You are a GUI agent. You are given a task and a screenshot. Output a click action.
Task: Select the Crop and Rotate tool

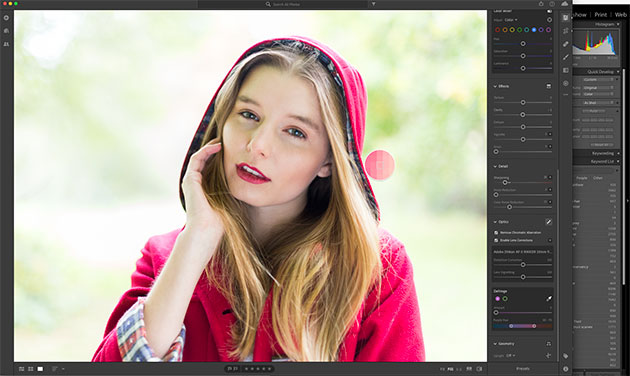tap(566, 31)
